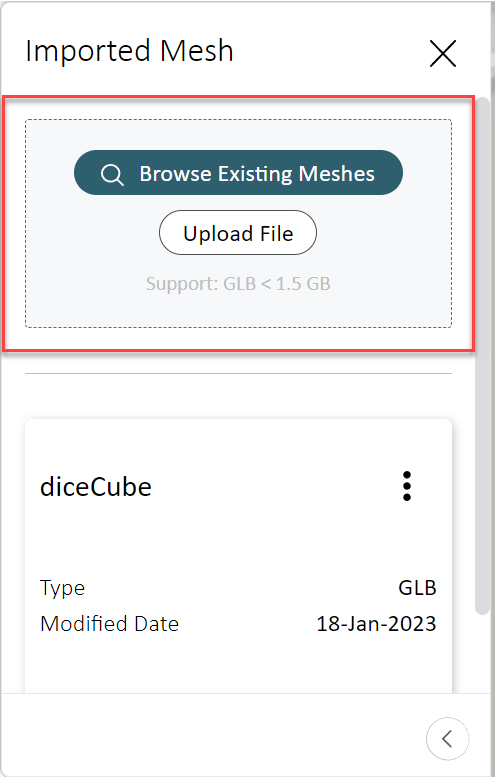The height and width of the screenshot is (777, 495).
Task: Select the diceCube mesh title
Action: [x=96, y=487]
